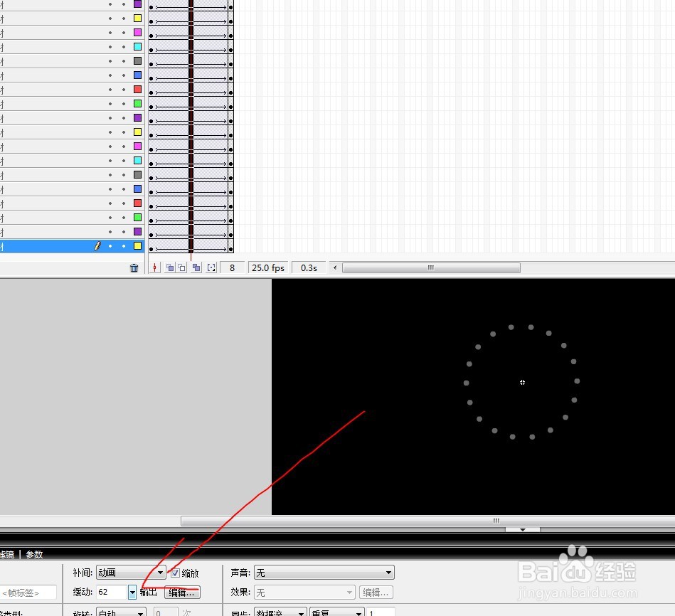Click the 缓动 ease value field showing 62
This screenshot has width=675, height=616.
click(112, 593)
